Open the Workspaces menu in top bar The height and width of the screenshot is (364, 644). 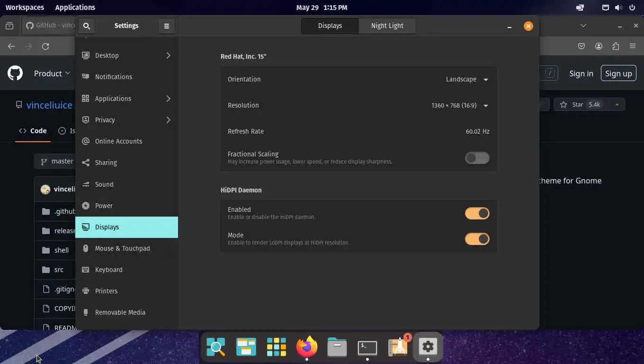[x=25, y=8]
